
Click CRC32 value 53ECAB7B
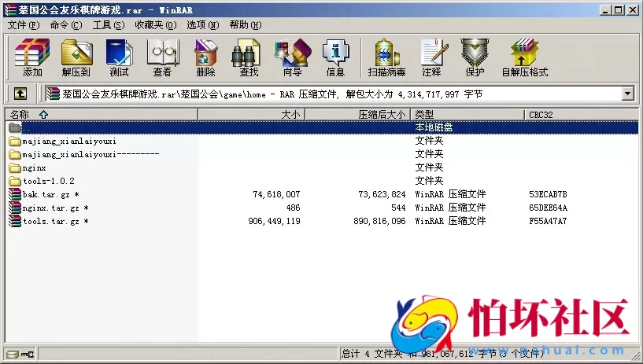click(x=548, y=194)
